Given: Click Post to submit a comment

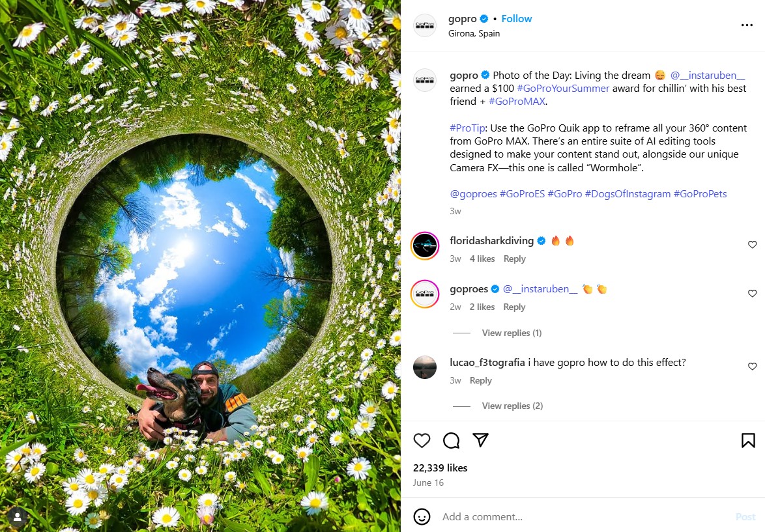Looking at the screenshot, I should (x=745, y=516).
